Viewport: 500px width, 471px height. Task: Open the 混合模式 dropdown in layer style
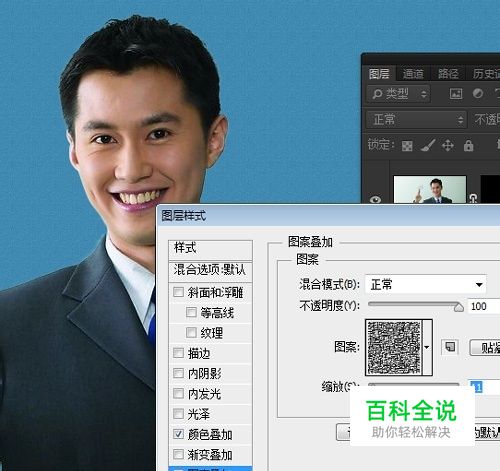(x=426, y=285)
